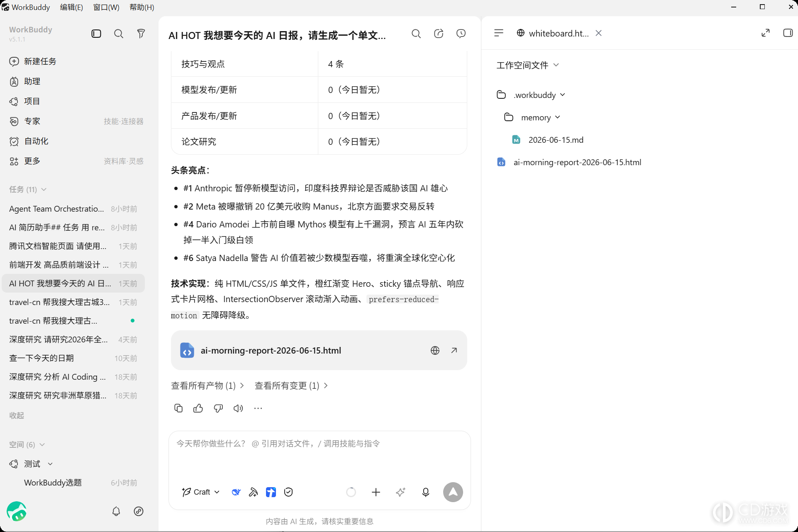Open 查看所有产物 (1) link
The height and width of the screenshot is (532, 798).
pyautogui.click(x=207, y=386)
